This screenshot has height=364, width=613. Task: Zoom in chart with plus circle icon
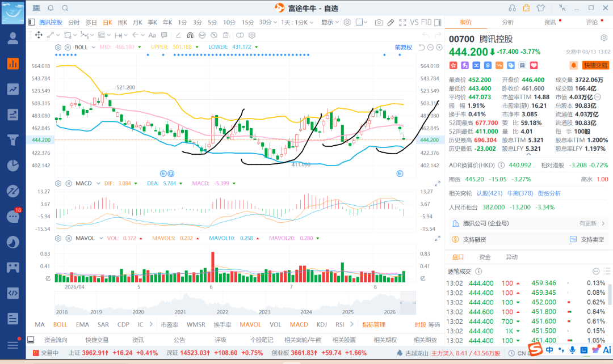[439, 47]
